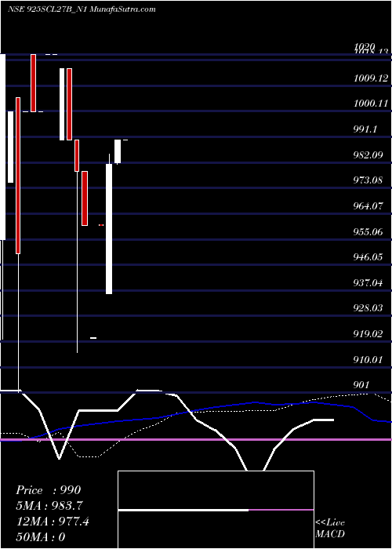Select the 973.08 price axis label

(x=370, y=180)
